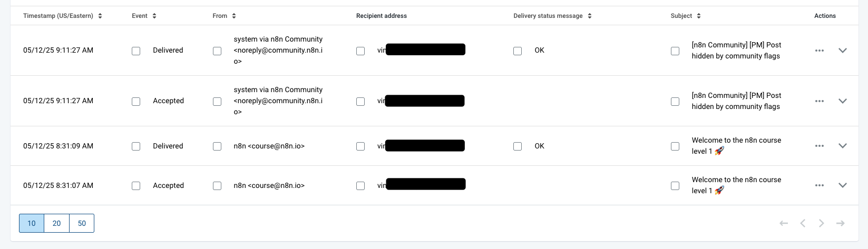Check the Delivered event box in first row
The height and width of the screenshot is (249, 868).
tap(136, 51)
